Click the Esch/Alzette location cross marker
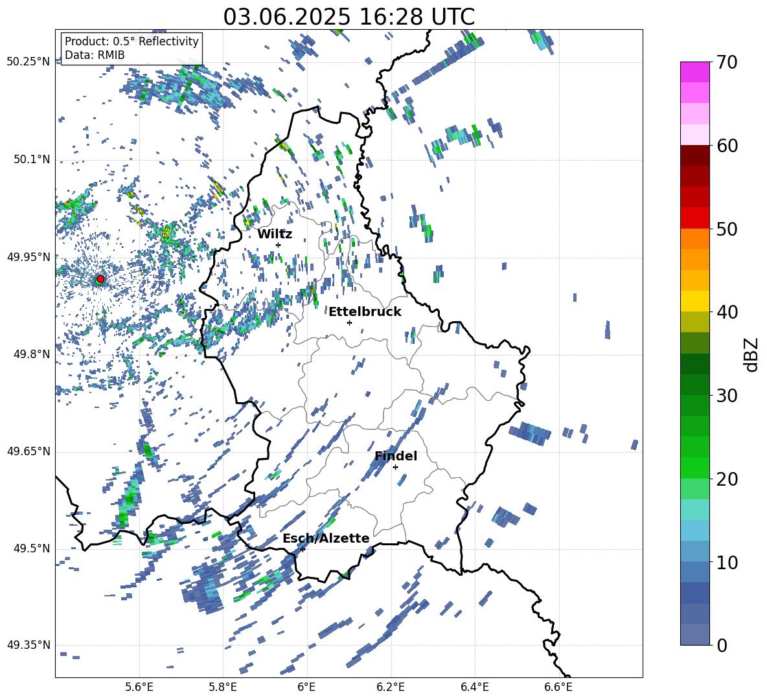This screenshot has height=700, width=767. point(303,549)
